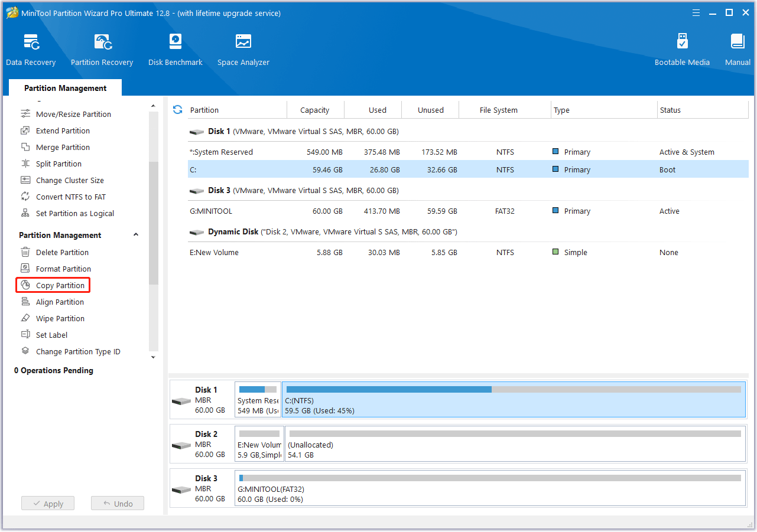Image resolution: width=757 pixels, height=532 pixels.
Task: Select Move/Resize Partition icon
Action: [25, 114]
